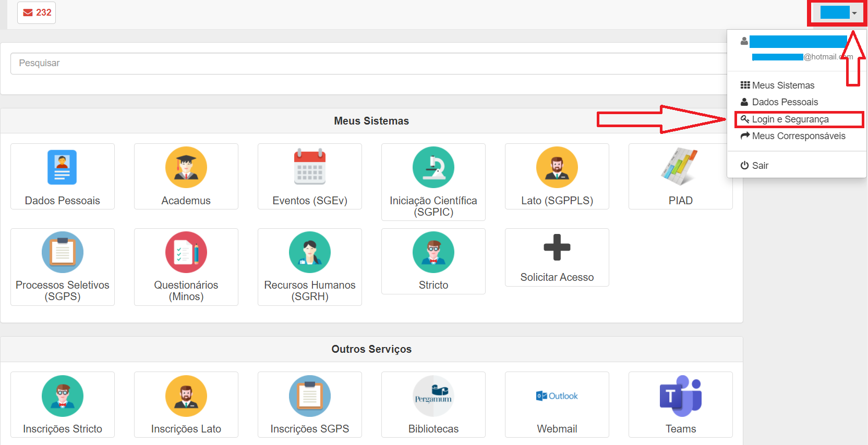
Task: Open the PIAD chart icon
Action: (x=680, y=167)
